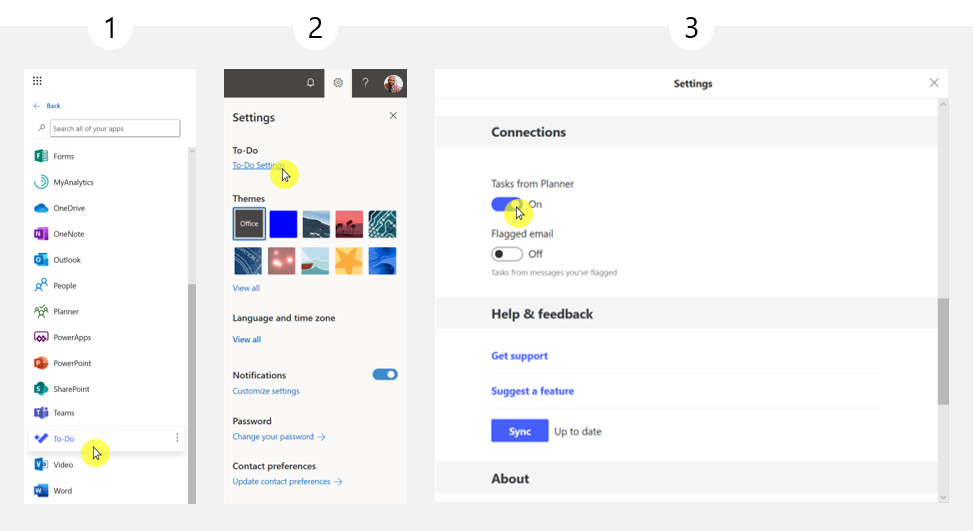Open the PowerPoint app icon
Screen dimensions: 973x531
tap(41, 363)
